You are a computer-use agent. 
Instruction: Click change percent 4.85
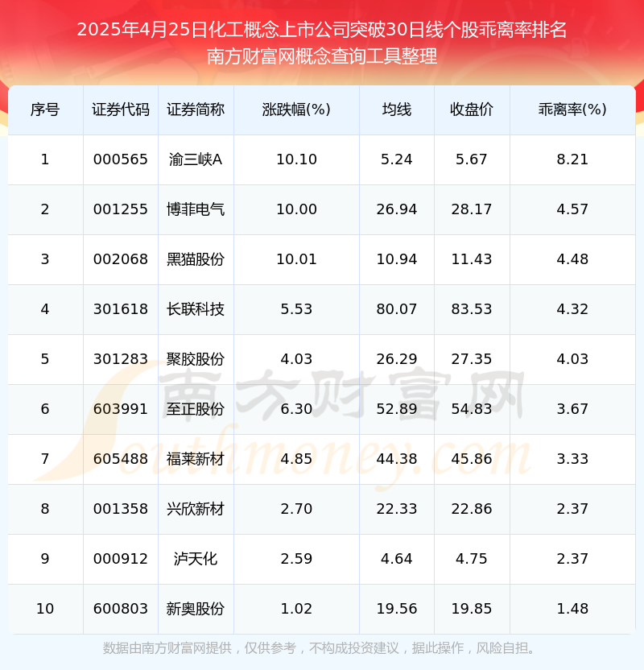296,459
